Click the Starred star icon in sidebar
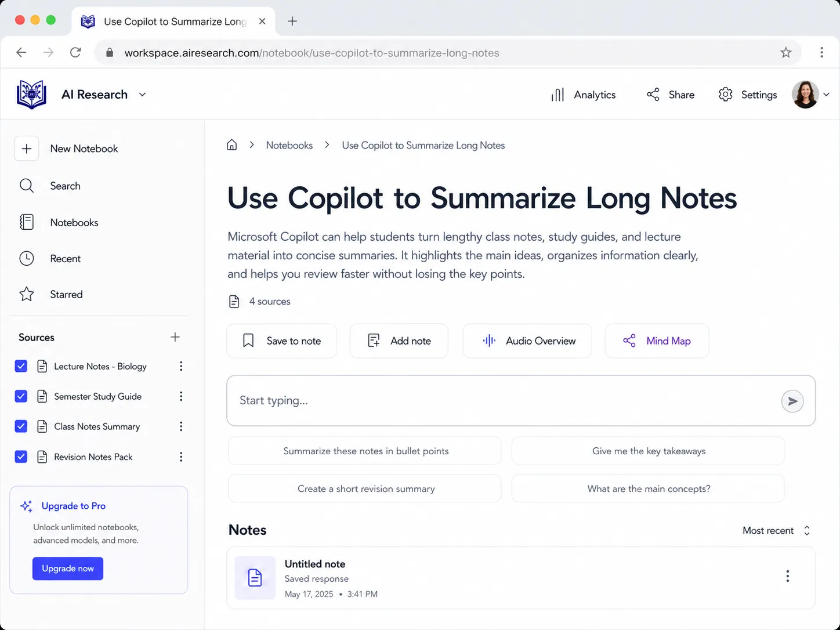840x630 pixels. pos(27,295)
